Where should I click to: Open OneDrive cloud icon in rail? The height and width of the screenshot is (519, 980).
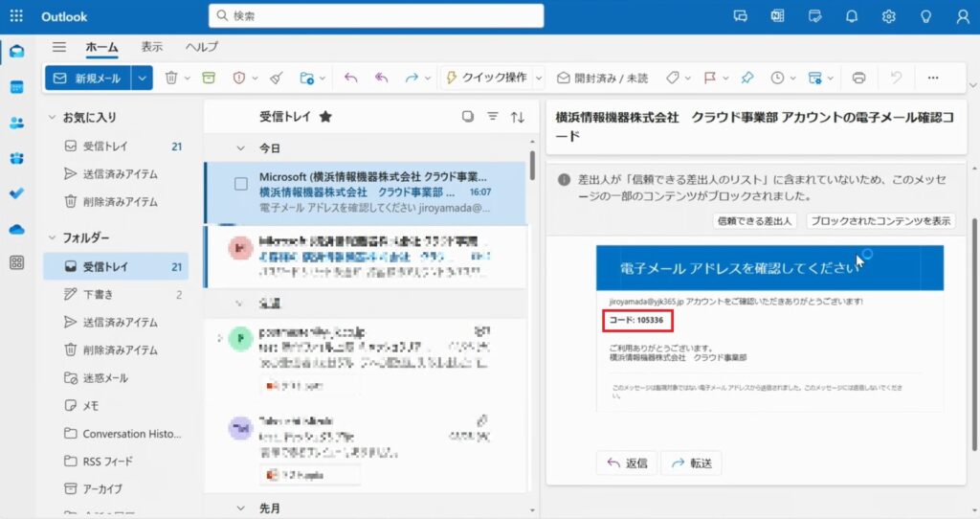[17, 229]
